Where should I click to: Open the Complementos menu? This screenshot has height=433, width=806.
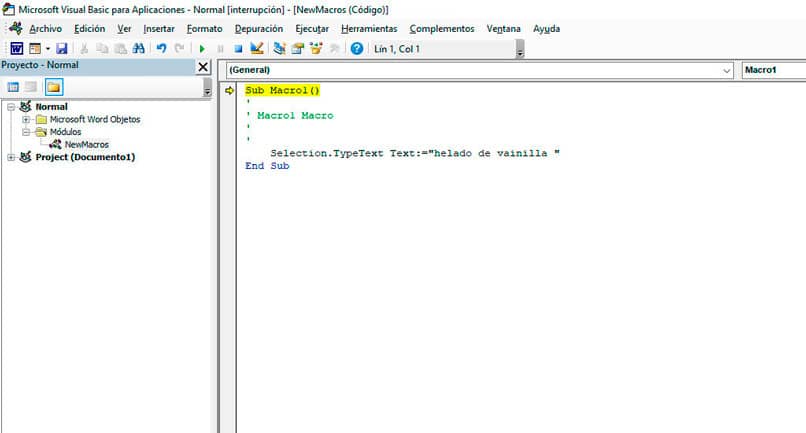pos(442,29)
